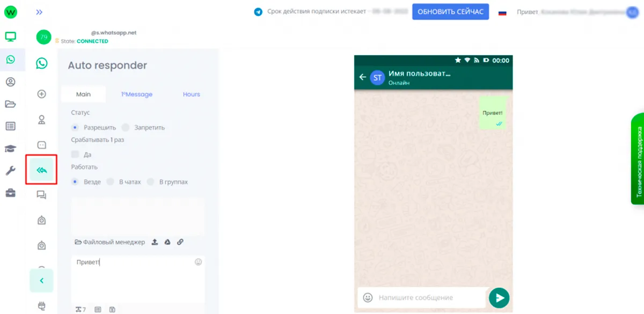Switch to the 1°Message tab
Image resolution: width=644 pixels, height=314 pixels.
[137, 94]
